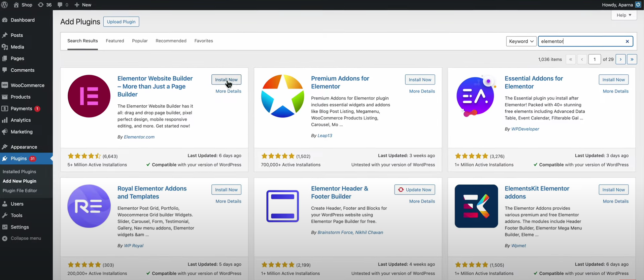
Task: Open More Details for Premium Addons
Action: pos(422,91)
